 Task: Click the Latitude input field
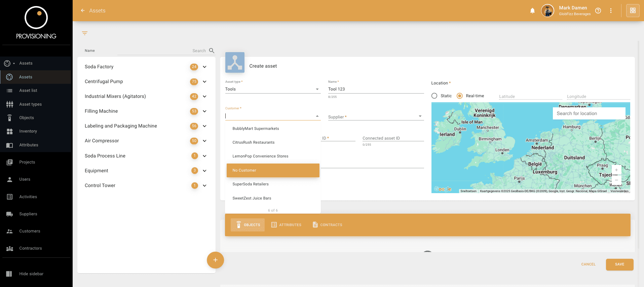pos(530,97)
